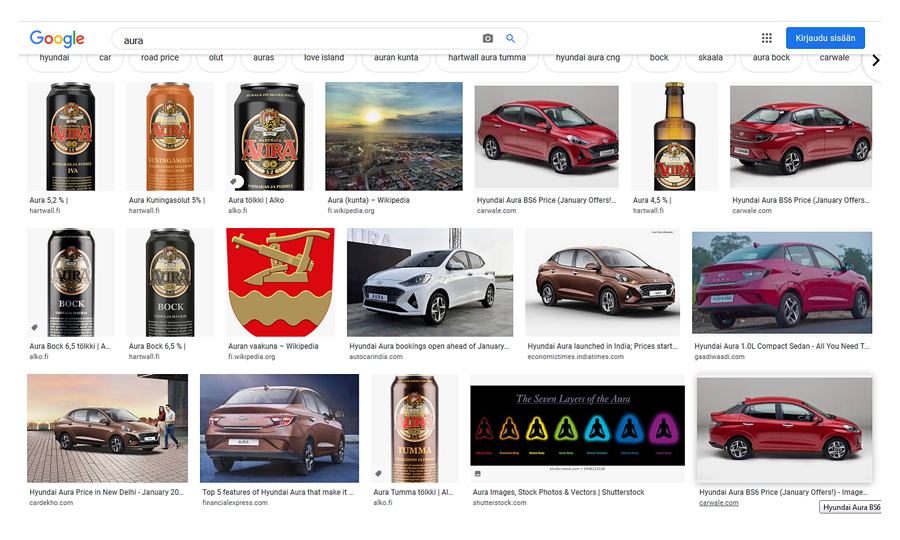900x540 pixels.
Task: Select the auran kunta chip
Action: coord(396,58)
